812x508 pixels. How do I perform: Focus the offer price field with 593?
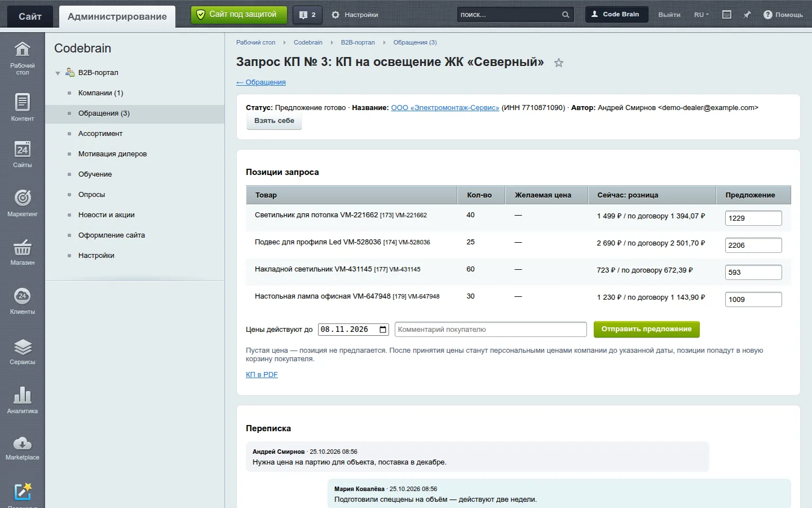[x=753, y=273]
